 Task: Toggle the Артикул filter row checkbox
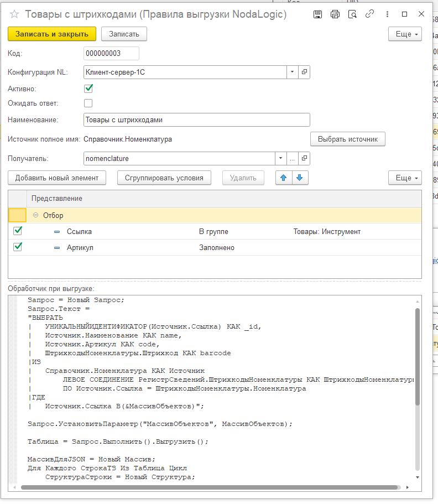coord(18,247)
